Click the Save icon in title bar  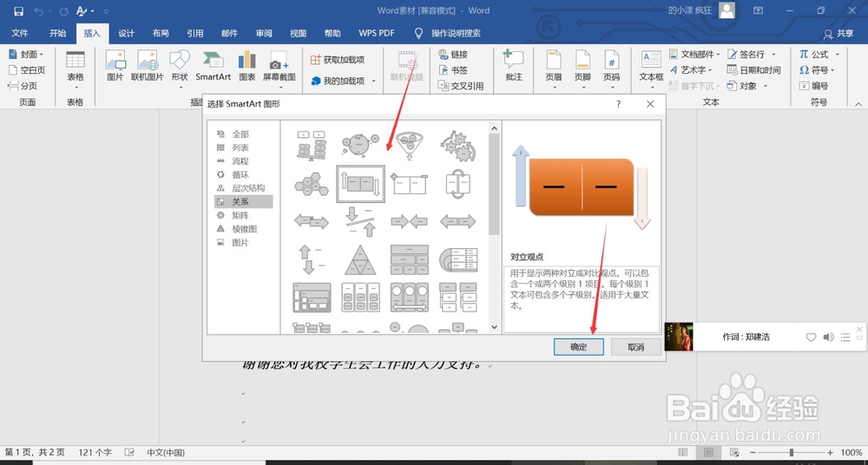point(18,11)
